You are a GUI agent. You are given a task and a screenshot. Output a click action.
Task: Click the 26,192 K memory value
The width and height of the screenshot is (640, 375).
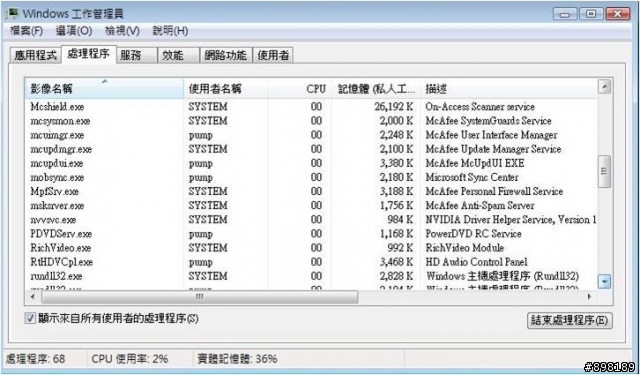click(x=393, y=107)
